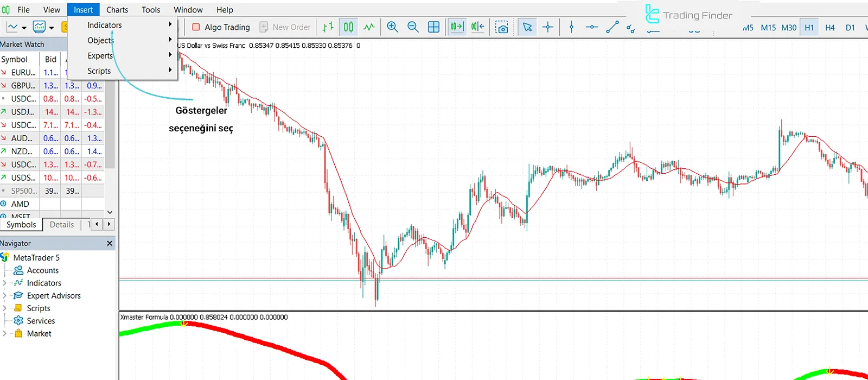Close the Navigator panel
This screenshot has width=868, height=380.
pos(110,243)
